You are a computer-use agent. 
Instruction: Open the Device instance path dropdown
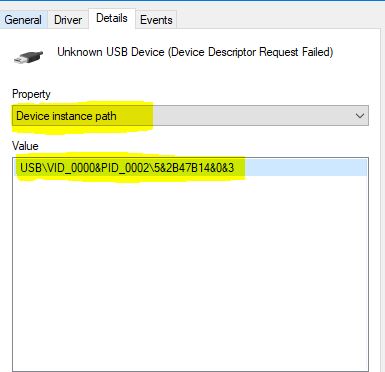coord(190,116)
